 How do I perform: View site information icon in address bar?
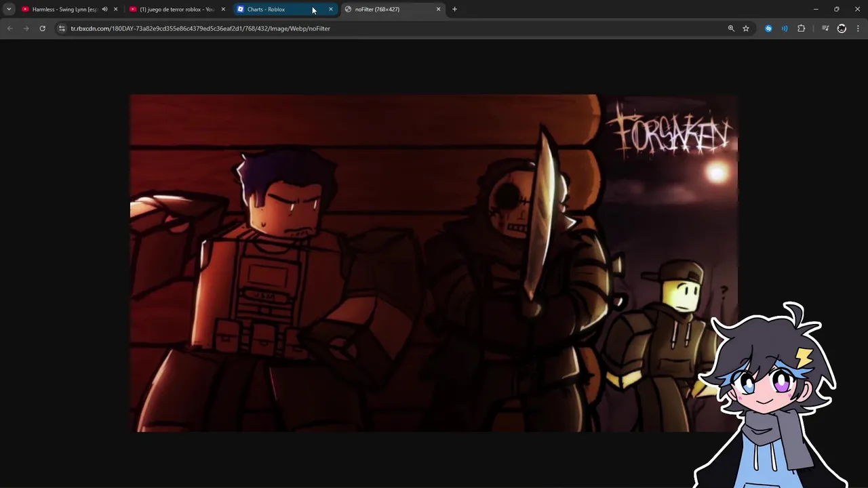pyautogui.click(x=62, y=28)
